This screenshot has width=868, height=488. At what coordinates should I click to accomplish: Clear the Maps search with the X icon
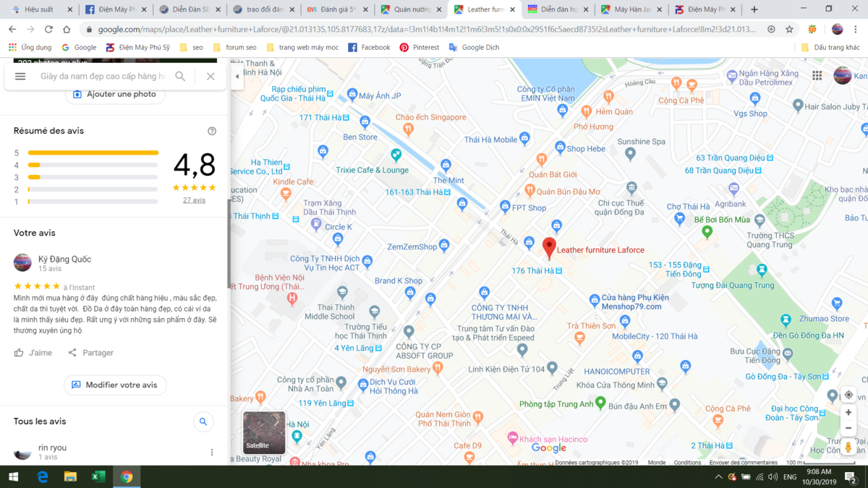pos(210,76)
